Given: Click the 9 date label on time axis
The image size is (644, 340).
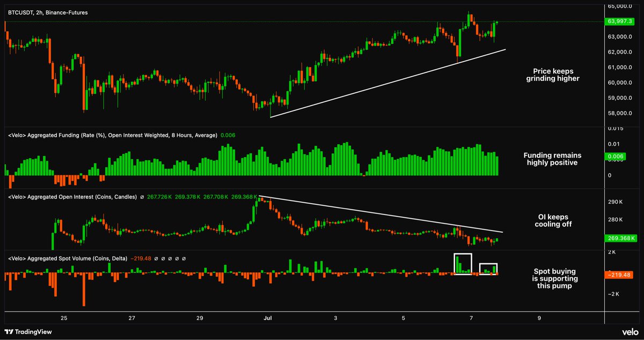Looking at the screenshot, I should pos(538,318).
